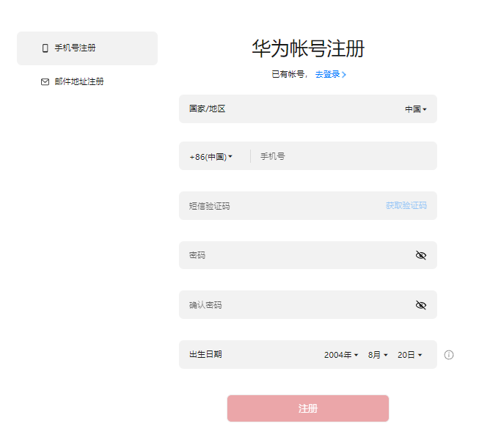Click the phone icon beside 手机号注册
The width and height of the screenshot is (490, 448).
tap(45, 48)
